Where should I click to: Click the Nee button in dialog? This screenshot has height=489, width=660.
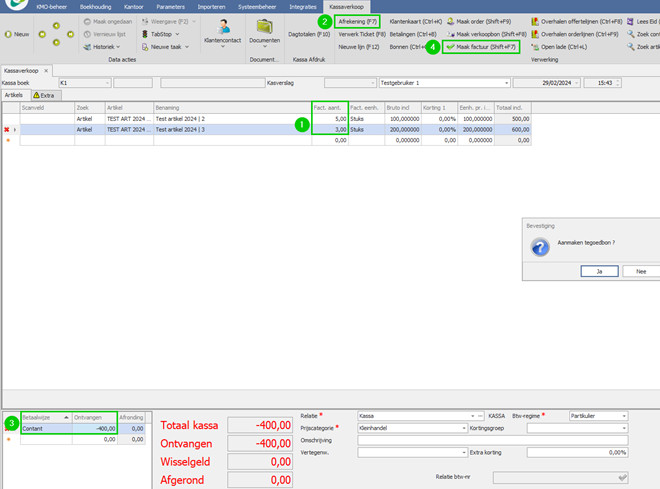pyautogui.click(x=641, y=271)
